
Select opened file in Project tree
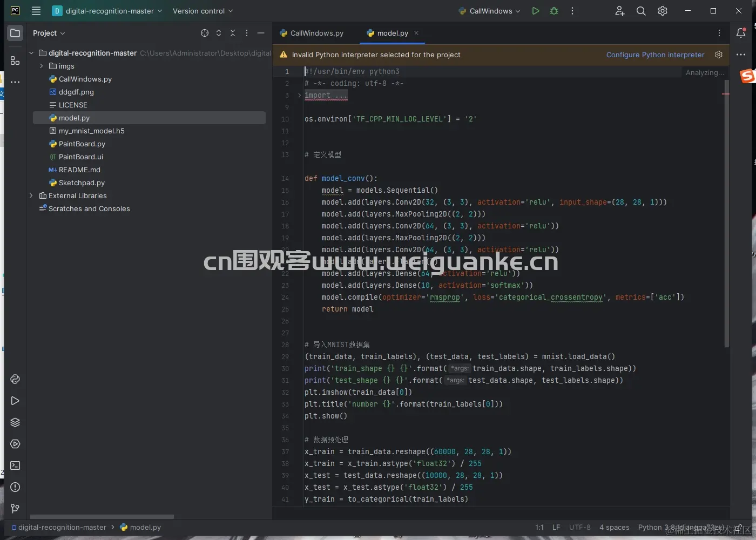205,33
